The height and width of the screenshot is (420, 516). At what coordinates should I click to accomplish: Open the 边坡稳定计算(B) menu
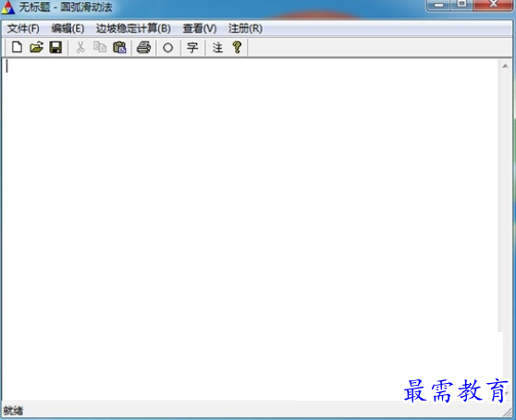(133, 29)
